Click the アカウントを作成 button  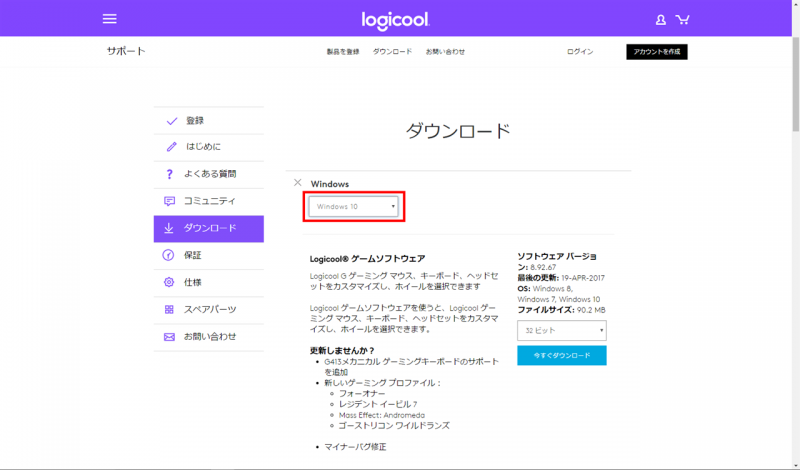(x=657, y=52)
